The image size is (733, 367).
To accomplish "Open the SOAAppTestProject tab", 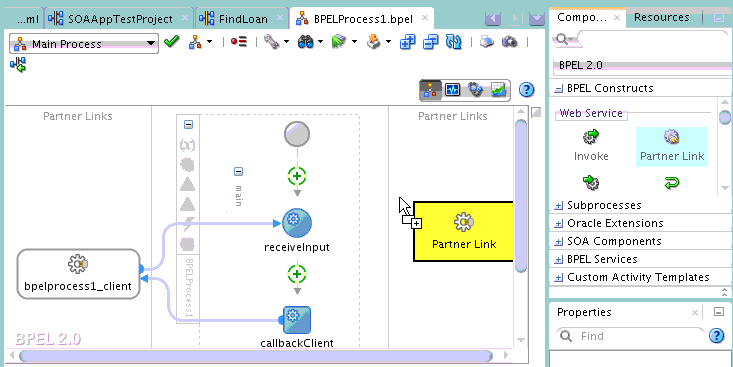I will (x=120, y=19).
